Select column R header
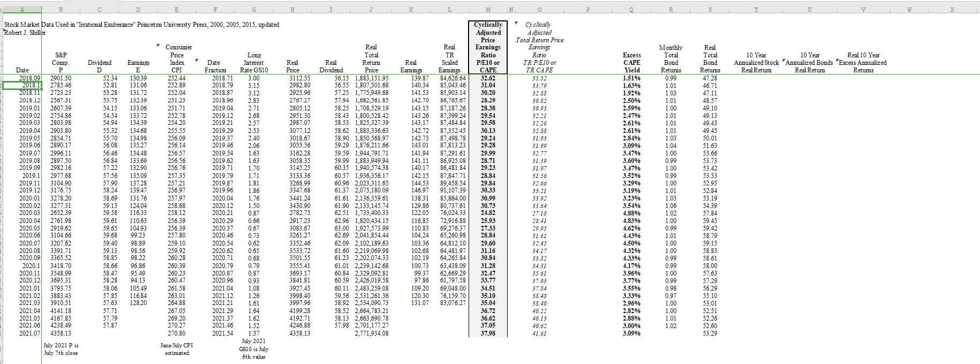980x364 pixels. coord(671,9)
